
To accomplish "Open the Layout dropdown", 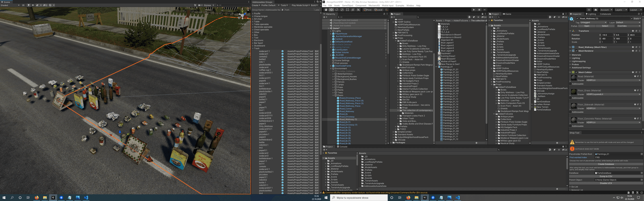I will pos(636,10).
